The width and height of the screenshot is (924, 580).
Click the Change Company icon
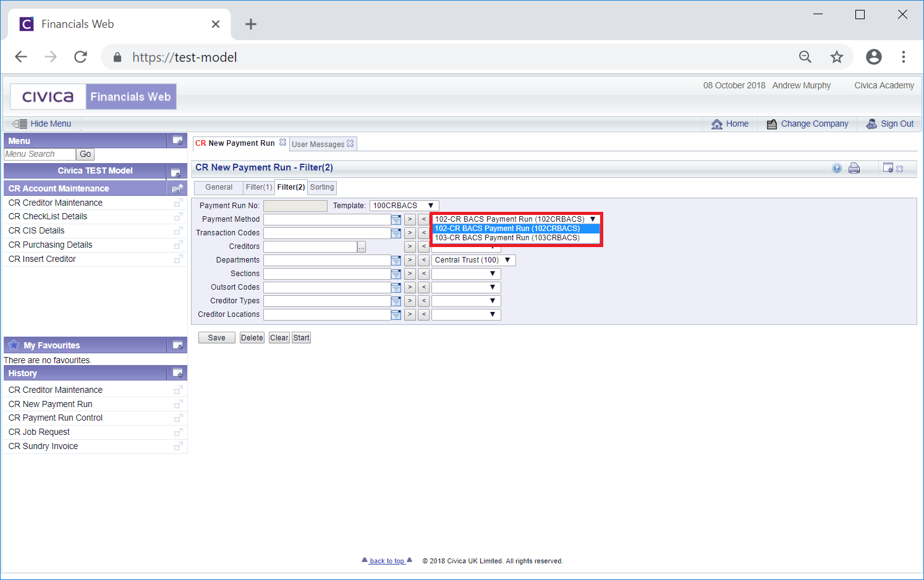tap(772, 124)
